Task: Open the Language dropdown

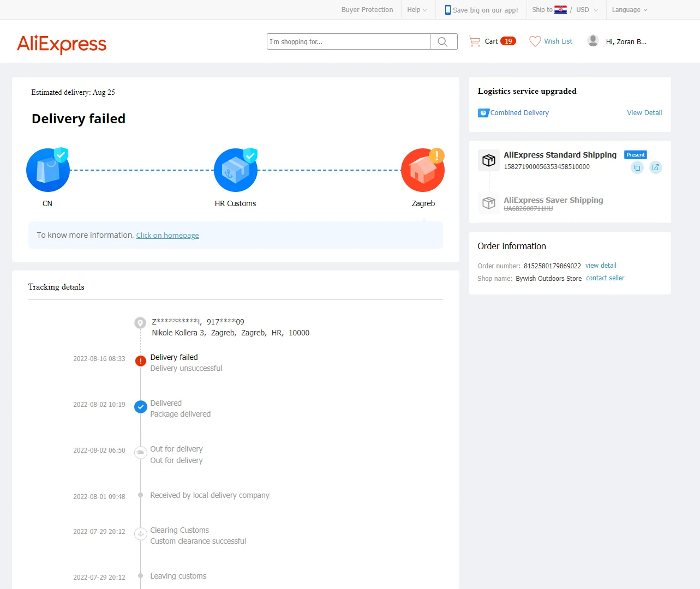Action: [x=630, y=10]
